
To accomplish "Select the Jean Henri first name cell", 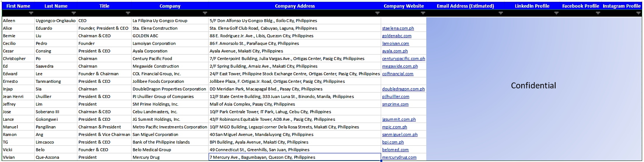I will point(18,97).
